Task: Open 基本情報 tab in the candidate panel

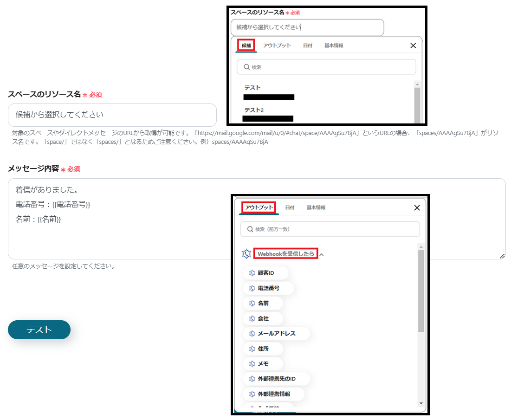Action: [x=334, y=45]
